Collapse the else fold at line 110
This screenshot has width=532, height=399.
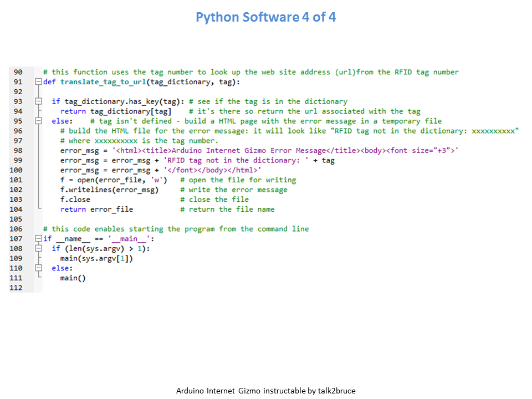coord(39,268)
